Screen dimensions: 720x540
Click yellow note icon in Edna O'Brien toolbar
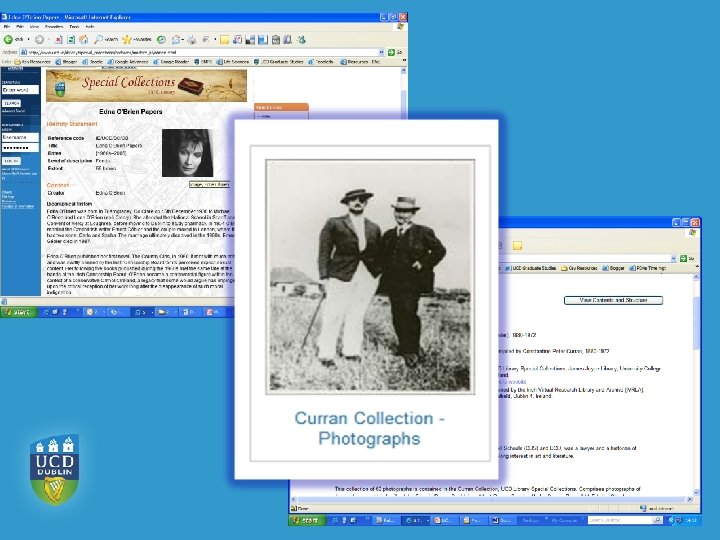(225, 40)
